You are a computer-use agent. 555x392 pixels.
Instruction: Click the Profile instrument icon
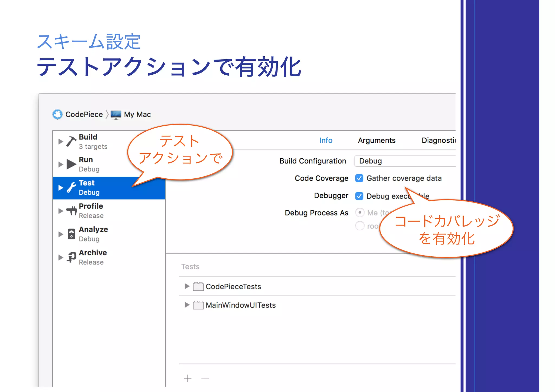coord(72,211)
